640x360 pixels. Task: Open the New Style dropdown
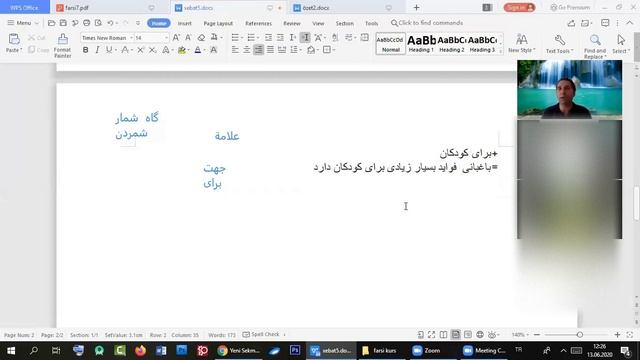tap(521, 44)
